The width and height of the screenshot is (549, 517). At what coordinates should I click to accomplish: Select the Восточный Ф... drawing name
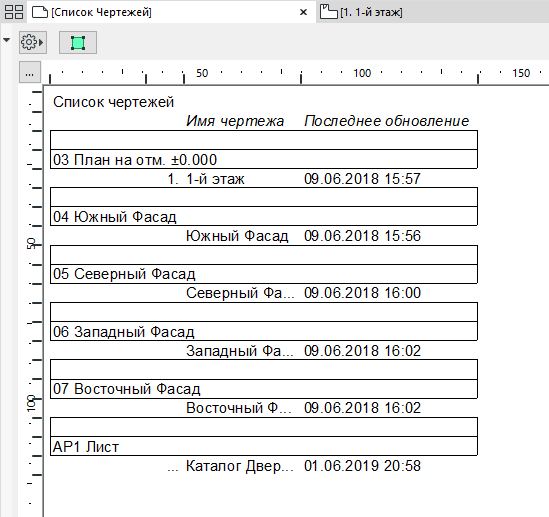pos(239,408)
